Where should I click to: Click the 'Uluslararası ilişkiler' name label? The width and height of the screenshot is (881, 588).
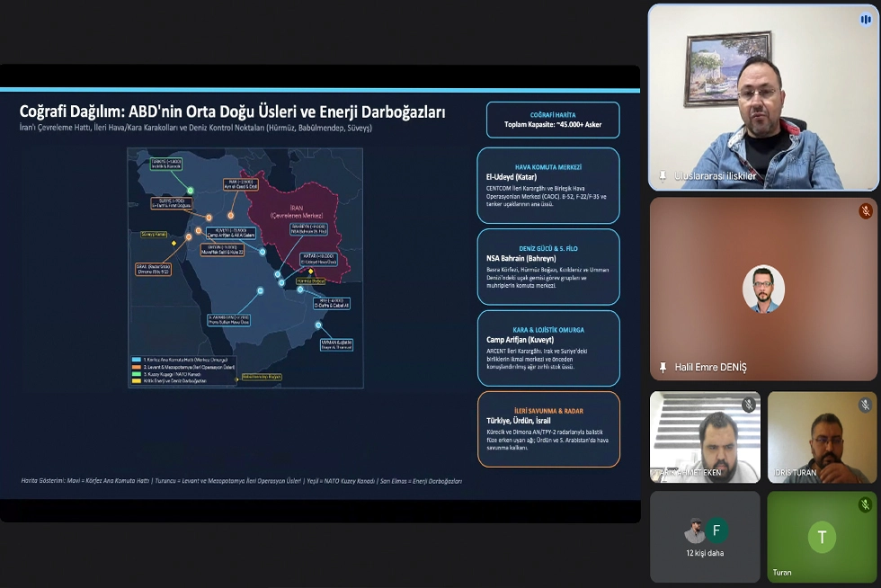pyautogui.click(x=716, y=176)
